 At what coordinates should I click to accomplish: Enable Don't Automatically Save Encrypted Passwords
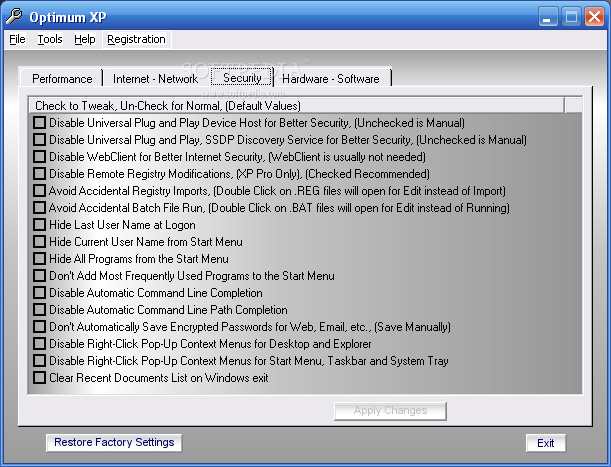tap(39, 326)
